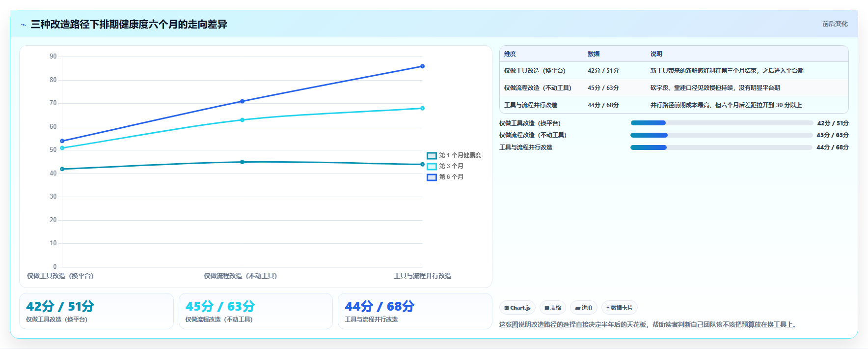Screen dimensions: 868x349
Task: Click the trend icon beside the title
Action: point(23,25)
